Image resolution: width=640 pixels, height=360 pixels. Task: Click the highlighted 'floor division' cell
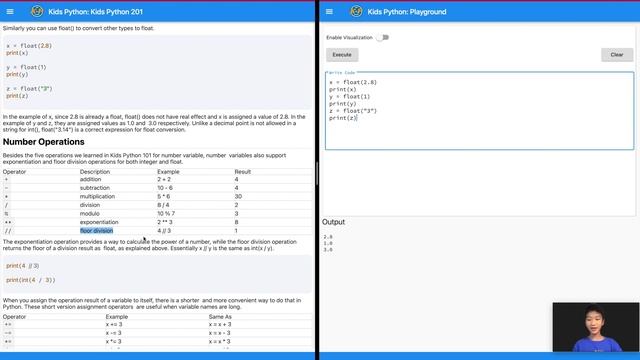pos(96,231)
